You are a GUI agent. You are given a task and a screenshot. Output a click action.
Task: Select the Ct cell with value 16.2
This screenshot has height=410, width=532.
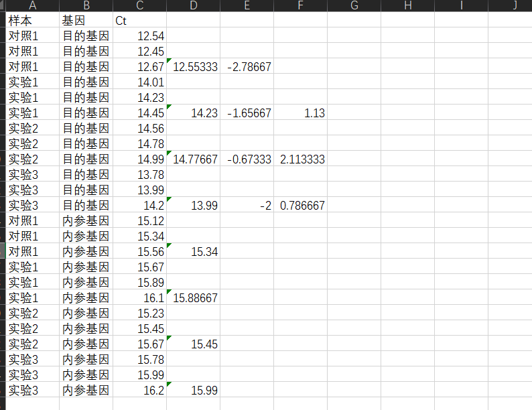139,391
